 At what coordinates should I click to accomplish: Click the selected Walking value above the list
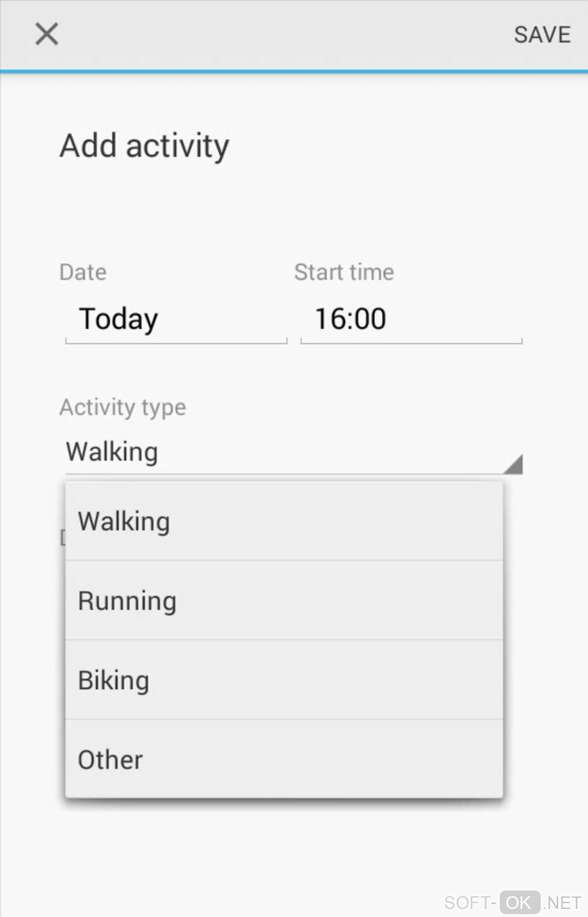112,452
